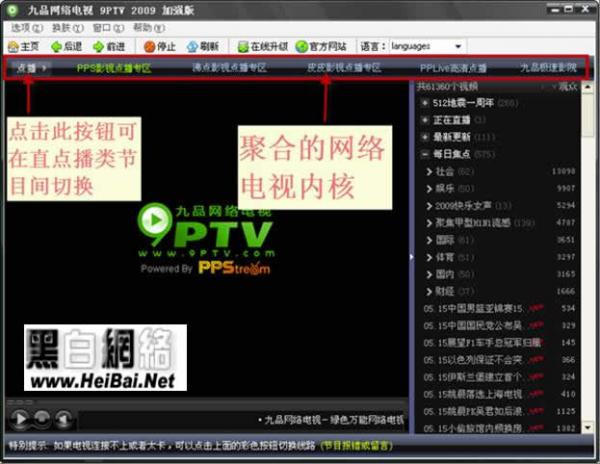Image resolution: width=600 pixels, height=464 pixels.
Task: Click the stop button in player controls
Action: tap(42, 418)
